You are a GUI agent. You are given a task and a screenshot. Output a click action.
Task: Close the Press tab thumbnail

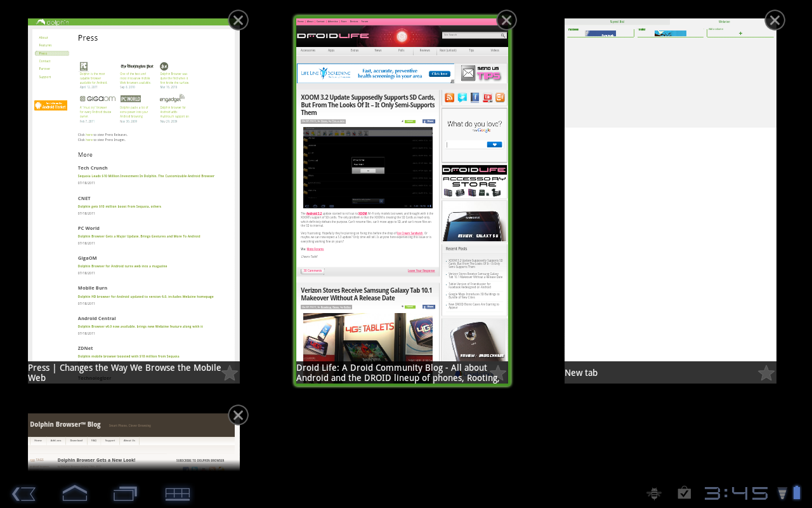click(x=238, y=20)
